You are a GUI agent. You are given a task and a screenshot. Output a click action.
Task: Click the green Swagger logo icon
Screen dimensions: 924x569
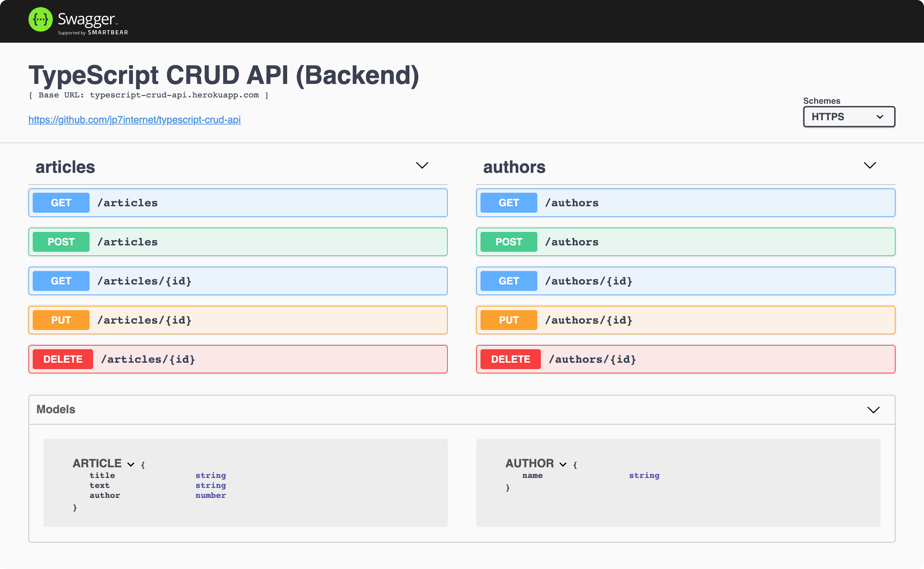coord(40,20)
